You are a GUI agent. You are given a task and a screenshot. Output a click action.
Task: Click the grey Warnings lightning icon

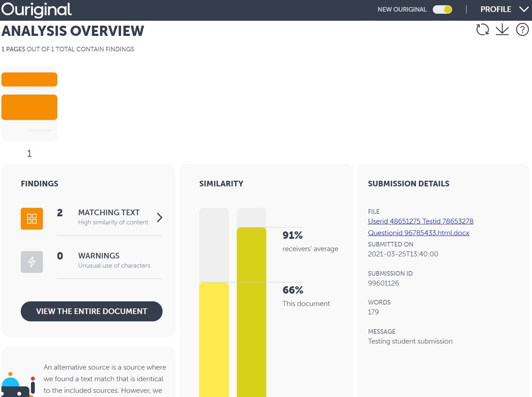(32, 262)
